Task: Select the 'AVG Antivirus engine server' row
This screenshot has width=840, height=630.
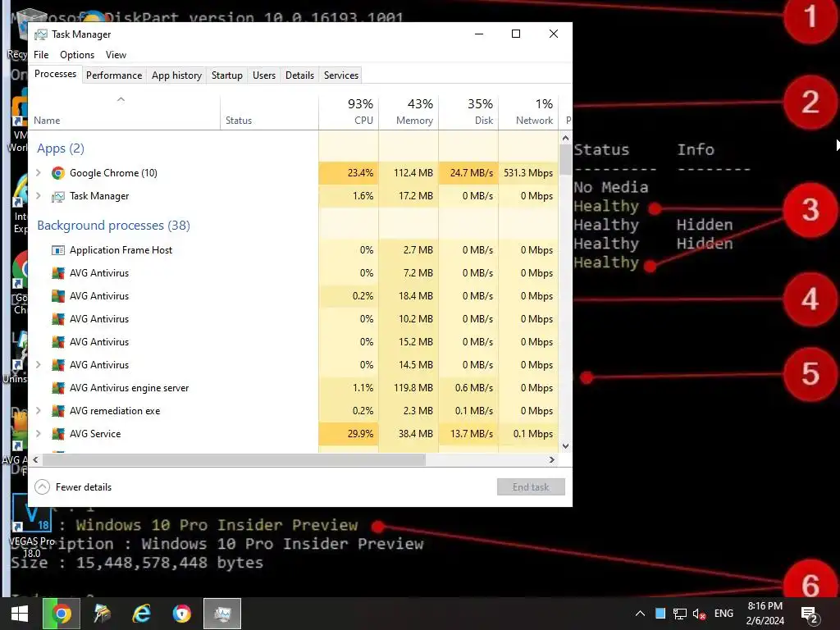Action: 294,388
